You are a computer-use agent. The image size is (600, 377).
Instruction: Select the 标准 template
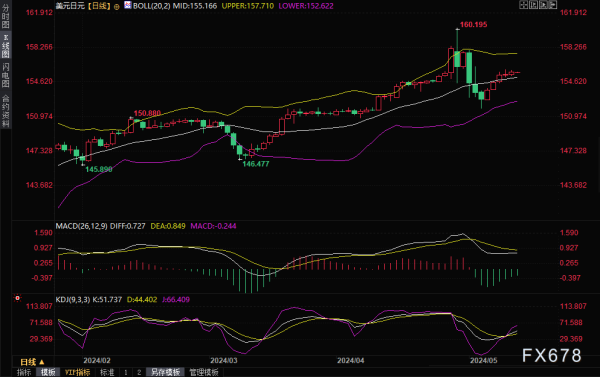[107, 372]
